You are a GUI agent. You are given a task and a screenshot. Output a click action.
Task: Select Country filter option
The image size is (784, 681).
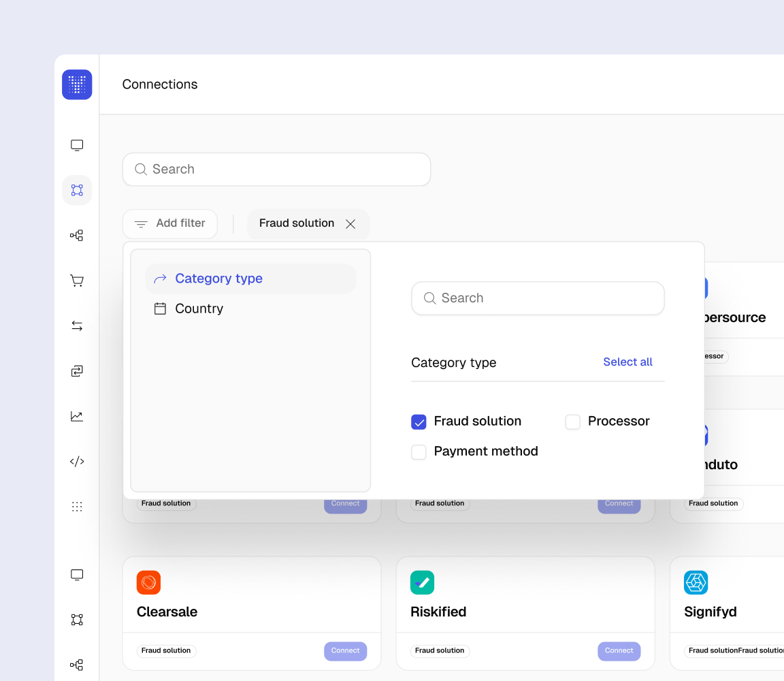199,308
